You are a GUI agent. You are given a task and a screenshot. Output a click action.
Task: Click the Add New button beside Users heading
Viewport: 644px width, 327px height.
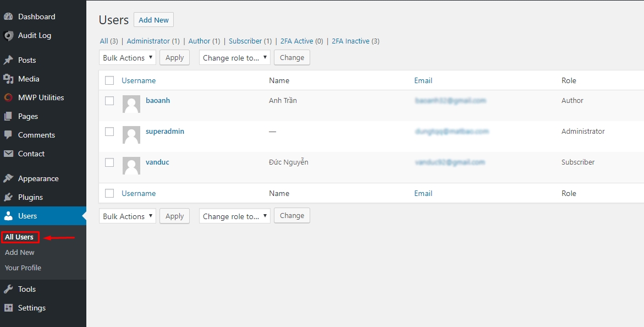click(x=153, y=20)
